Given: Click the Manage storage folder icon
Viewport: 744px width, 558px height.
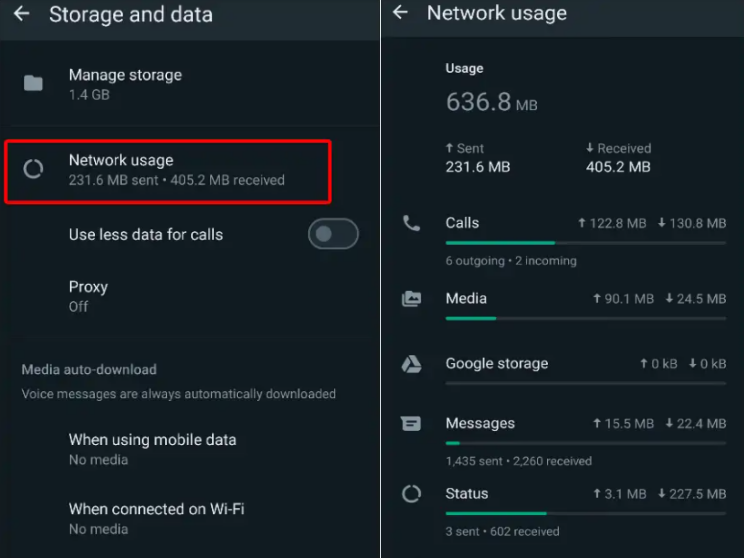Looking at the screenshot, I should (x=33, y=84).
